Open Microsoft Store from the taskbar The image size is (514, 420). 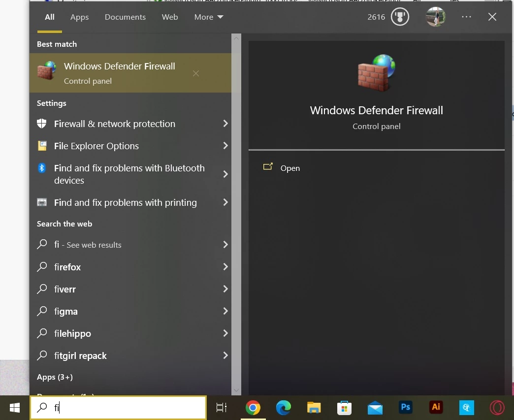click(x=344, y=408)
